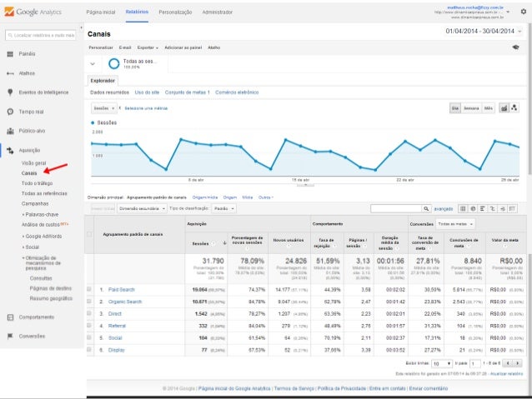Select the Paid Search row checkbox
Image resolution: width=532 pixels, height=399 pixels.
click(90, 289)
